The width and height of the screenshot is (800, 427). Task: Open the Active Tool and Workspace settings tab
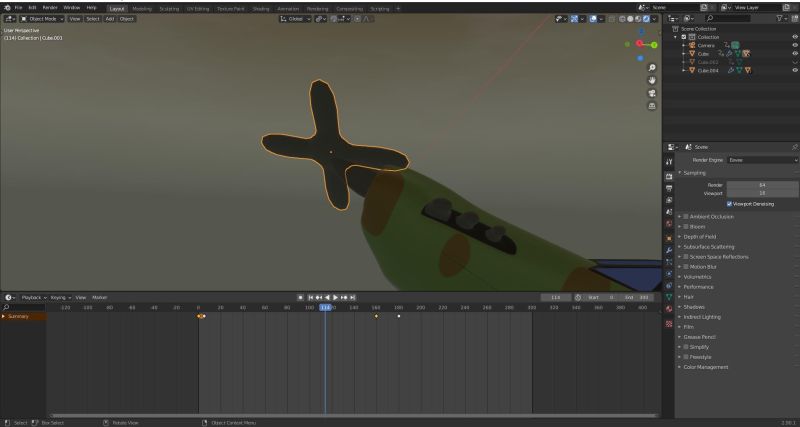tap(669, 162)
